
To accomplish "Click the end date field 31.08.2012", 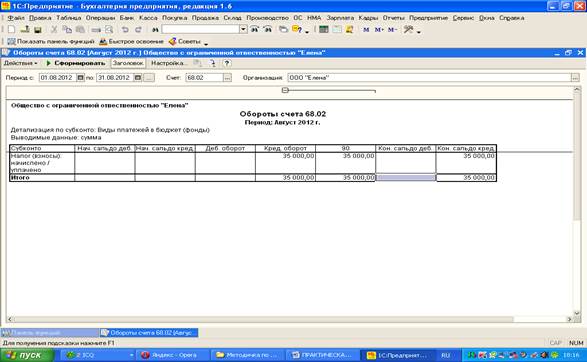I will point(115,77).
